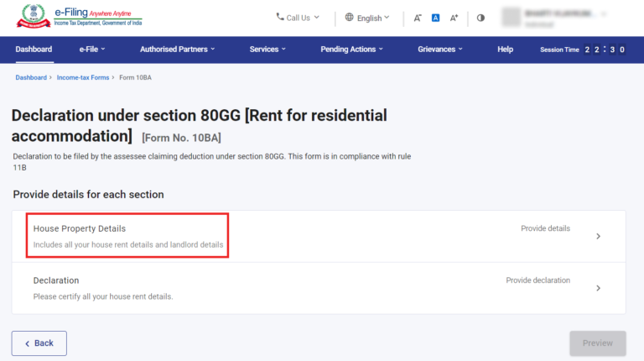Open the Pending Actions menu

coord(351,50)
